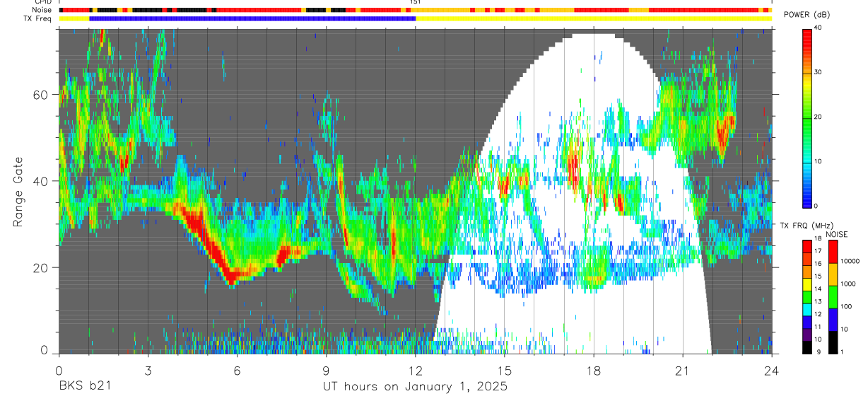Click the '11' tick on the TX FRQ scale
Screen dimensions: 868x401
coord(819,327)
